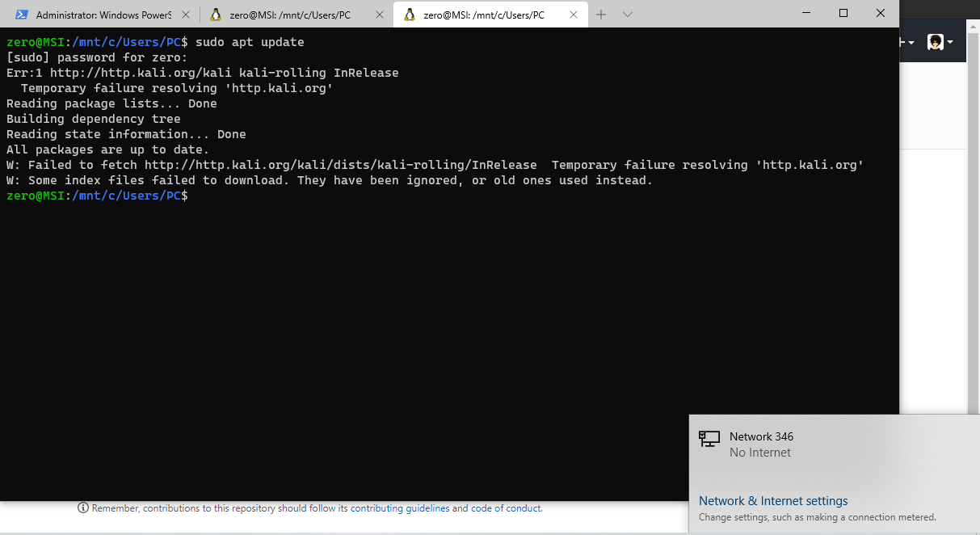Open the contributing guidelines link

pos(400,508)
